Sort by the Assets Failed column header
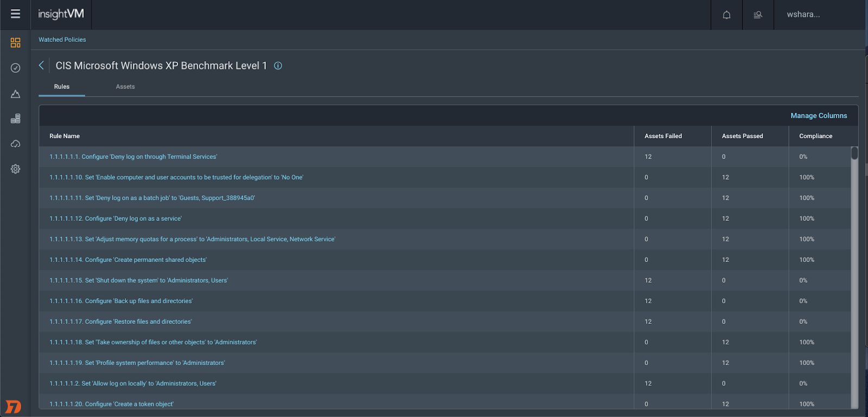This screenshot has width=868, height=417. (663, 136)
